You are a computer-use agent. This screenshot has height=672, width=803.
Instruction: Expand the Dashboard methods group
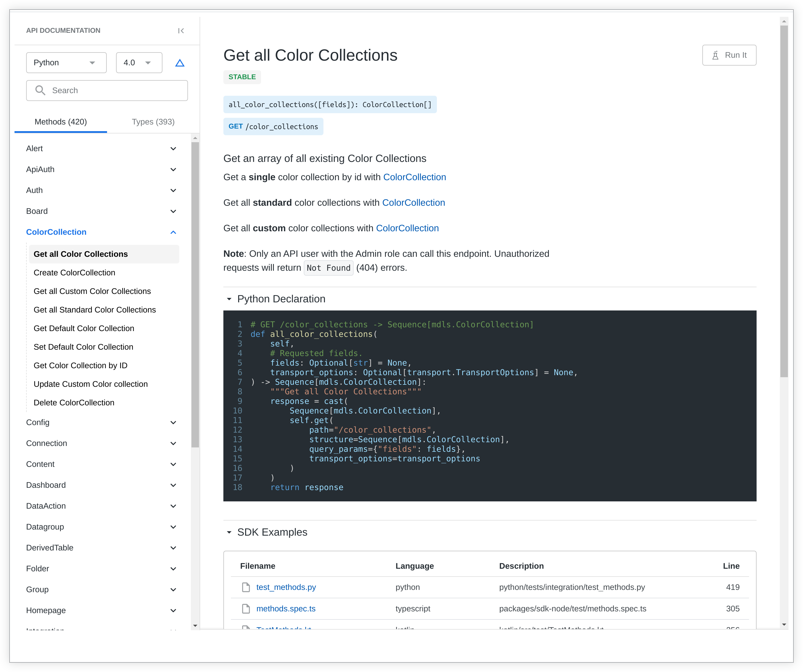(173, 485)
